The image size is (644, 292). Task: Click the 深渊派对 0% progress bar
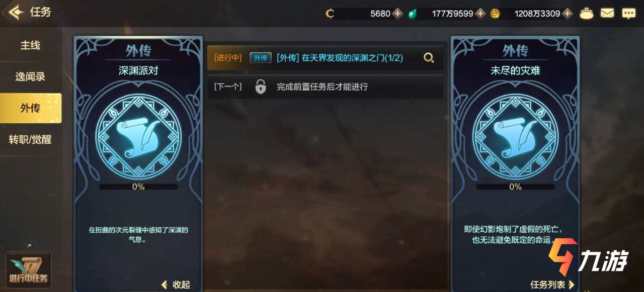click(138, 186)
